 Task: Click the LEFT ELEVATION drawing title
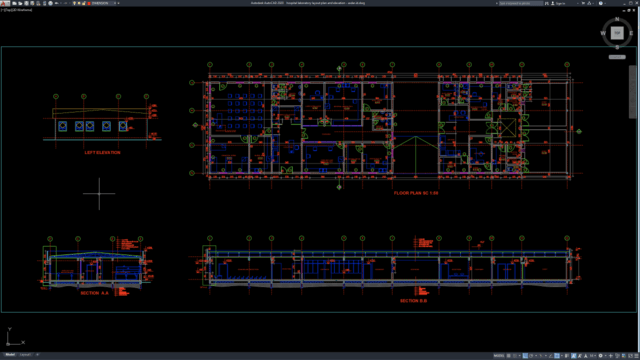(102, 153)
